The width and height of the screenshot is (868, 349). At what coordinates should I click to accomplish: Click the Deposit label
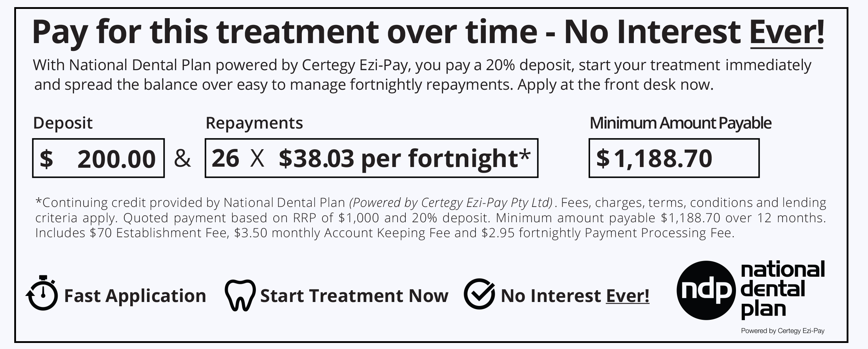pos(63,123)
